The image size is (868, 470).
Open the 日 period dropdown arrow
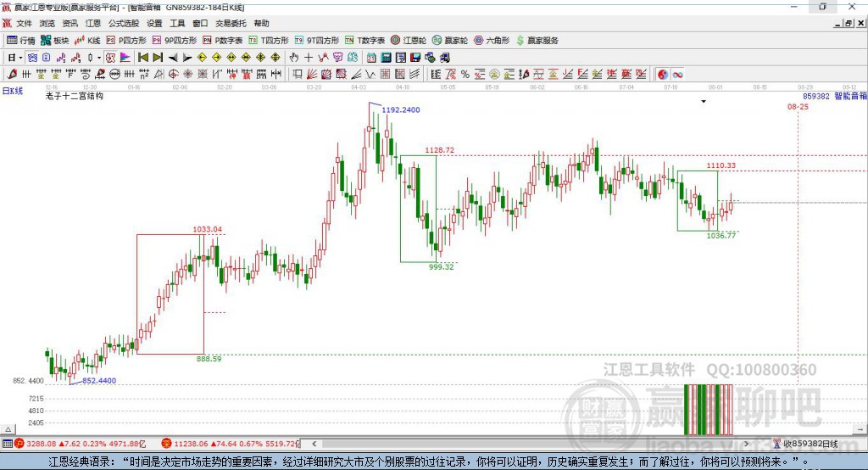click(x=20, y=58)
